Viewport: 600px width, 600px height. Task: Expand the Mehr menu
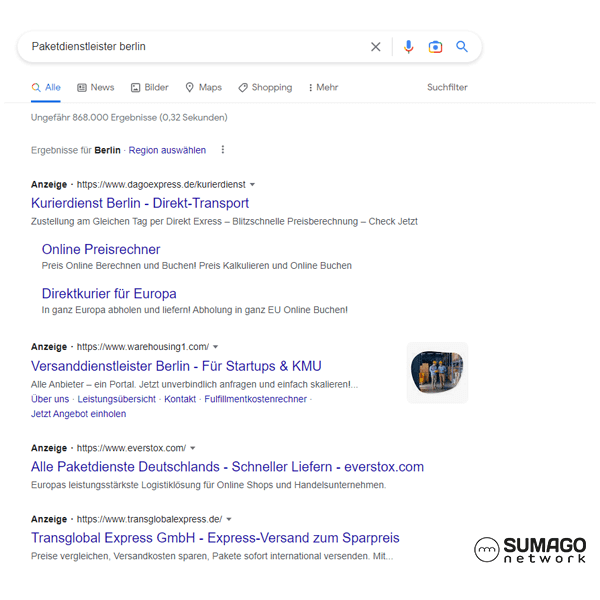pyautogui.click(x=323, y=88)
